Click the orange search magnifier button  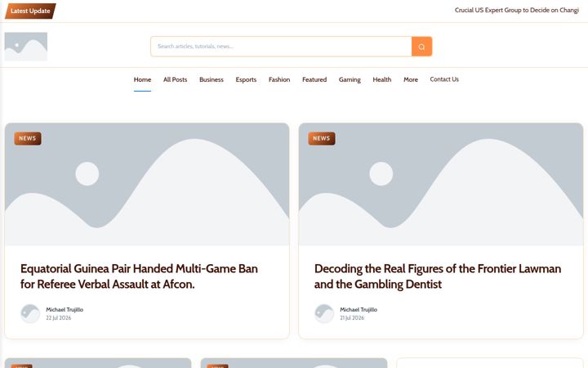tap(421, 47)
